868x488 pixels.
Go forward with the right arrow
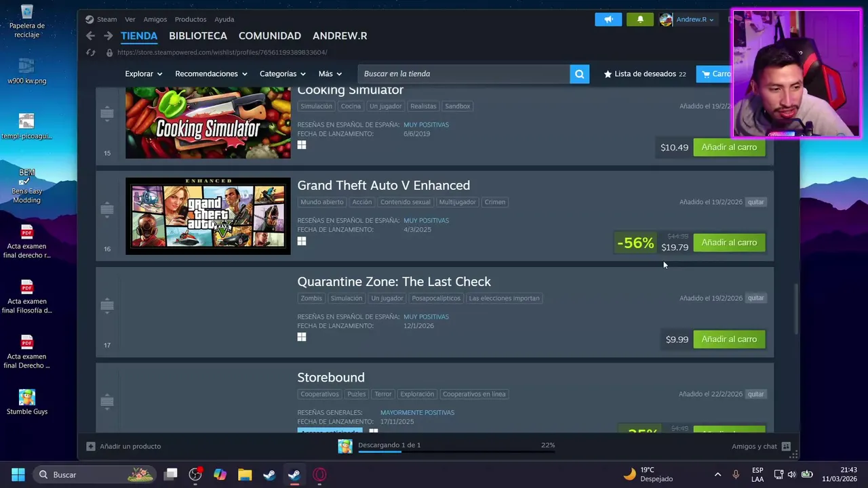point(108,36)
